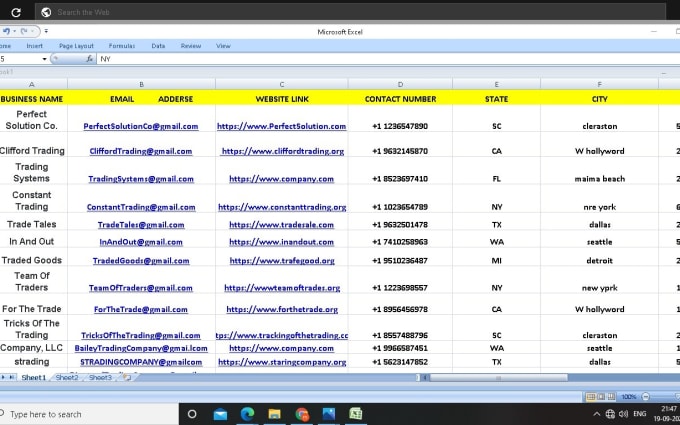Click the CONTACT NUMBER header cell
The image size is (680, 425).
(x=400, y=98)
